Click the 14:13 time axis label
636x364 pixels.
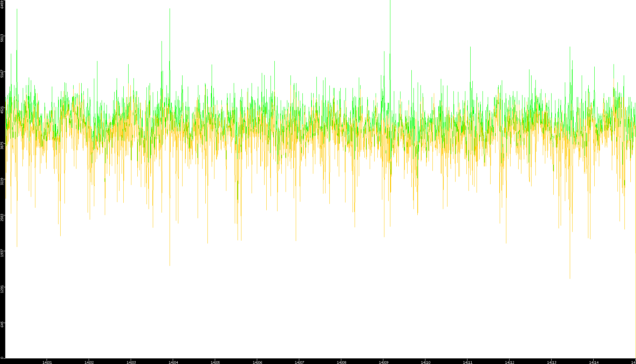coord(552,362)
